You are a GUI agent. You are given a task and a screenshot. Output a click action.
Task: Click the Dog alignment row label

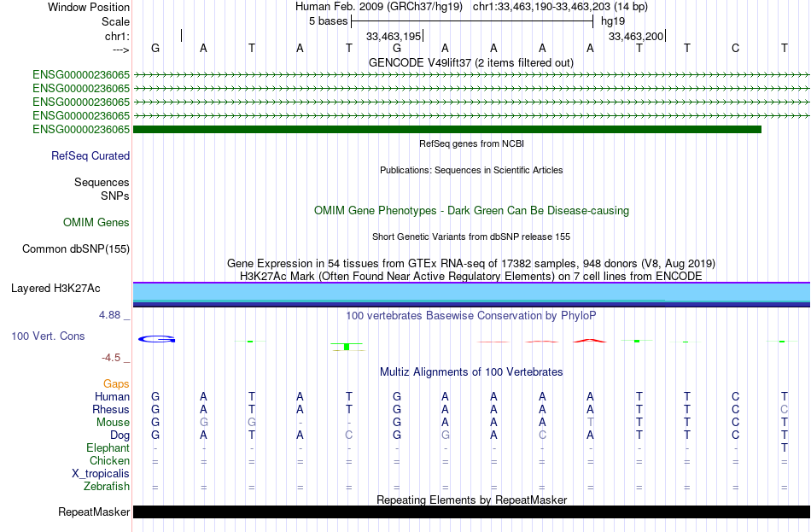tap(120, 436)
